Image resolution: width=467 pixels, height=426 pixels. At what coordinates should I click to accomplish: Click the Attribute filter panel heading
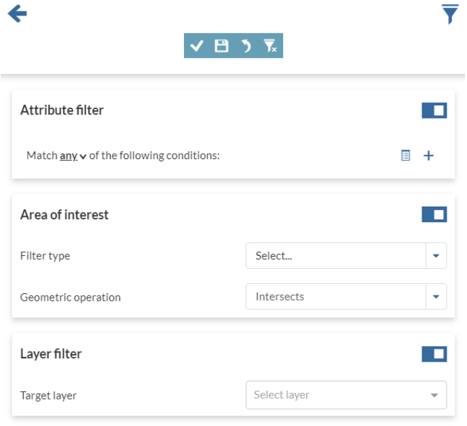[62, 110]
